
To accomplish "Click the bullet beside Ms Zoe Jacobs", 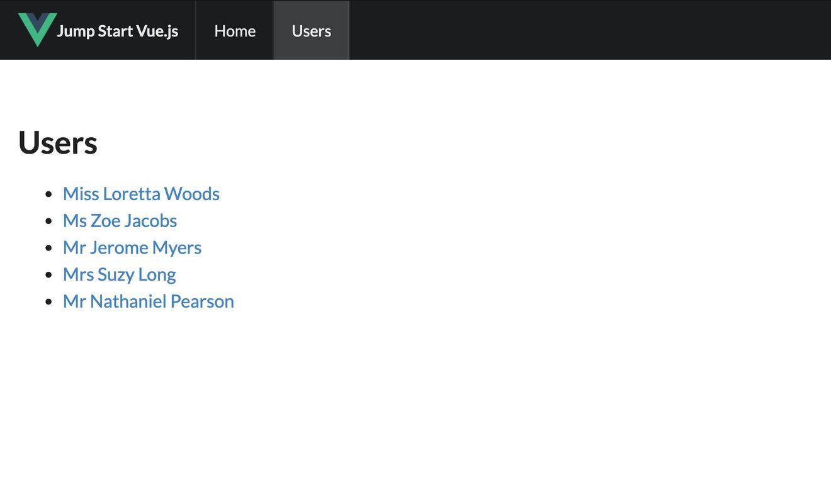I will pyautogui.click(x=49, y=221).
